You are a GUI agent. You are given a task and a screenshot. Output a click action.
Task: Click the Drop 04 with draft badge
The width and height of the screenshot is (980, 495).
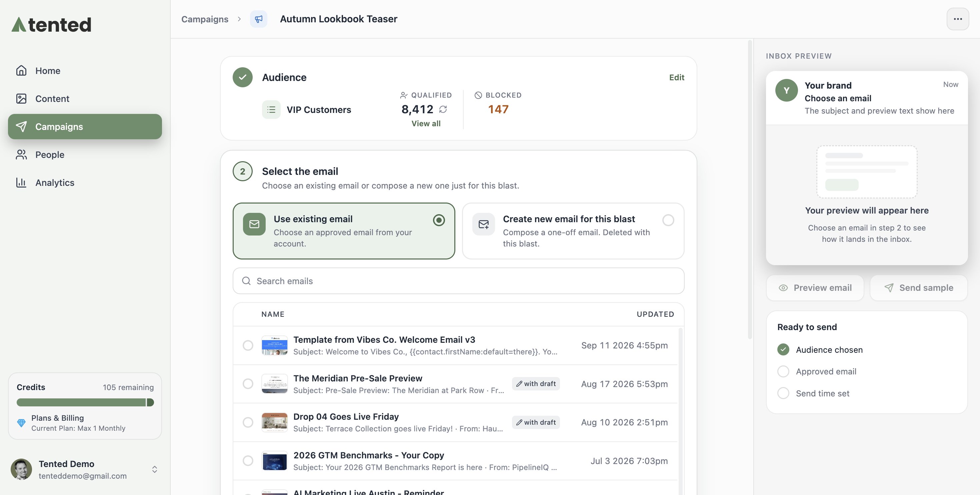pyautogui.click(x=536, y=422)
